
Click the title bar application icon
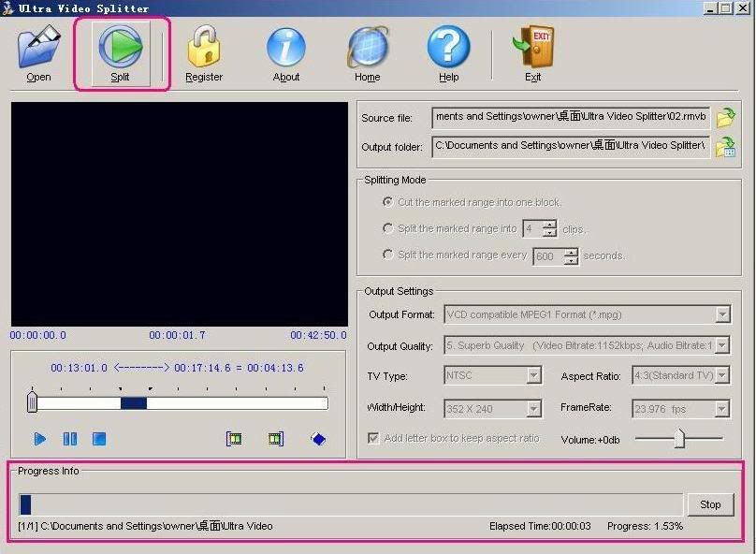pyautogui.click(x=7, y=8)
